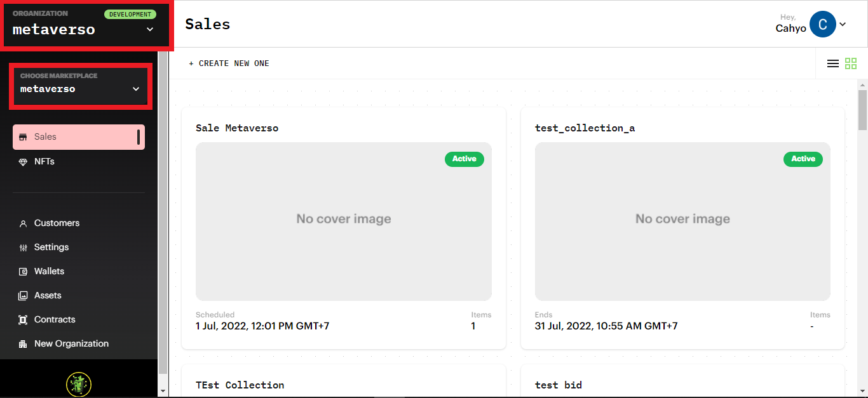Image resolution: width=868 pixels, height=398 pixels.
Task: Click the main scrollbar up arrow
Action: 862,84
